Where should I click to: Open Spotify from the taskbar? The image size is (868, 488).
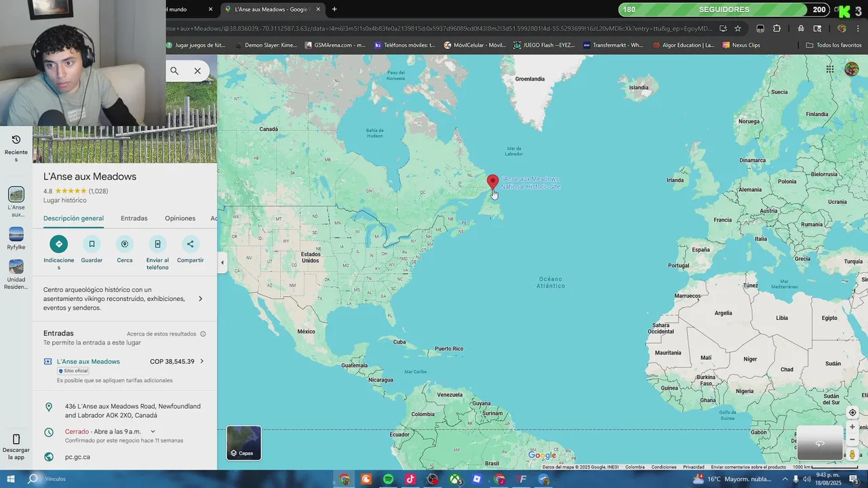[389, 479]
